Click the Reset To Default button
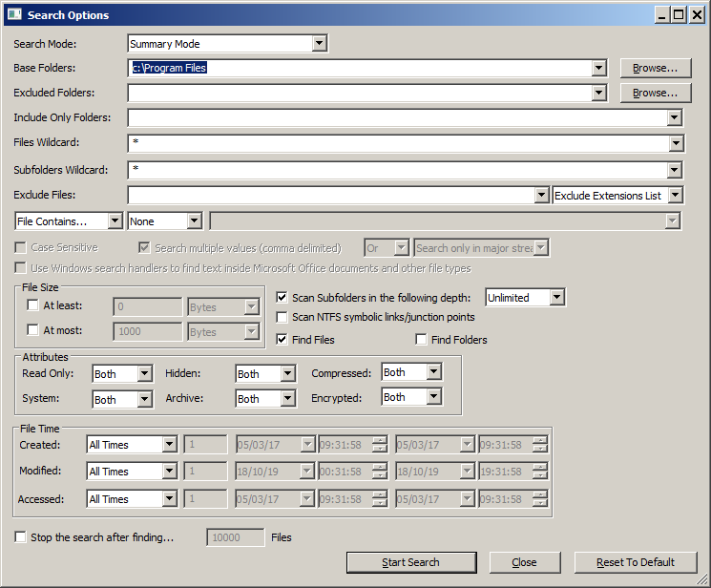This screenshot has width=711, height=588. pos(636,562)
